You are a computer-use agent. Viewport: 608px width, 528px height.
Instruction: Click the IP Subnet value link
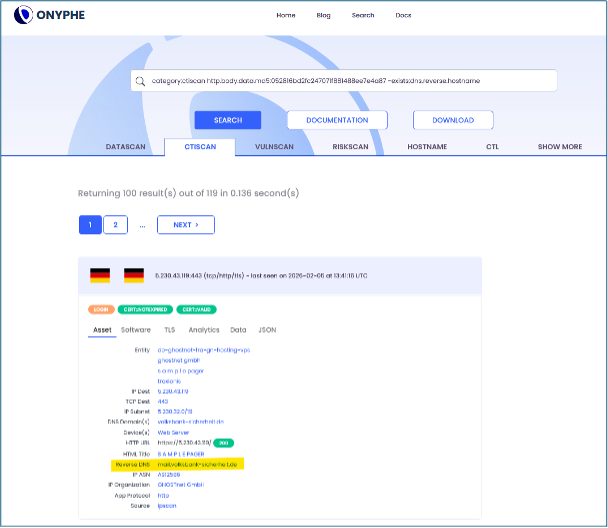[x=175, y=412]
